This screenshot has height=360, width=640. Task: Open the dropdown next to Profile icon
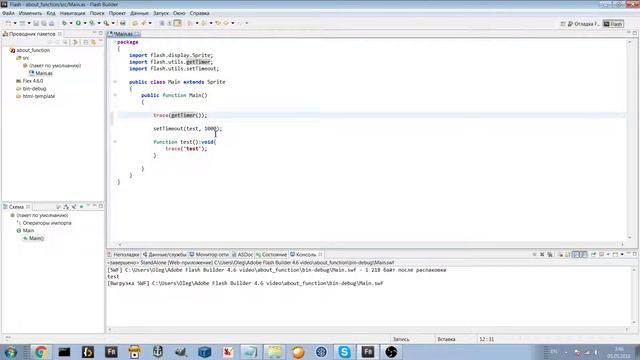pos(99,23)
